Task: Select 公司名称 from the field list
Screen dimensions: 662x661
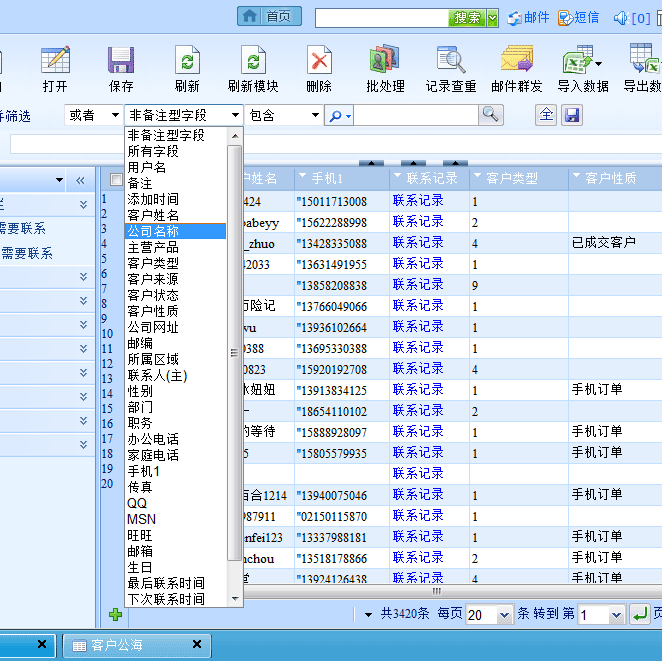Action: point(175,231)
